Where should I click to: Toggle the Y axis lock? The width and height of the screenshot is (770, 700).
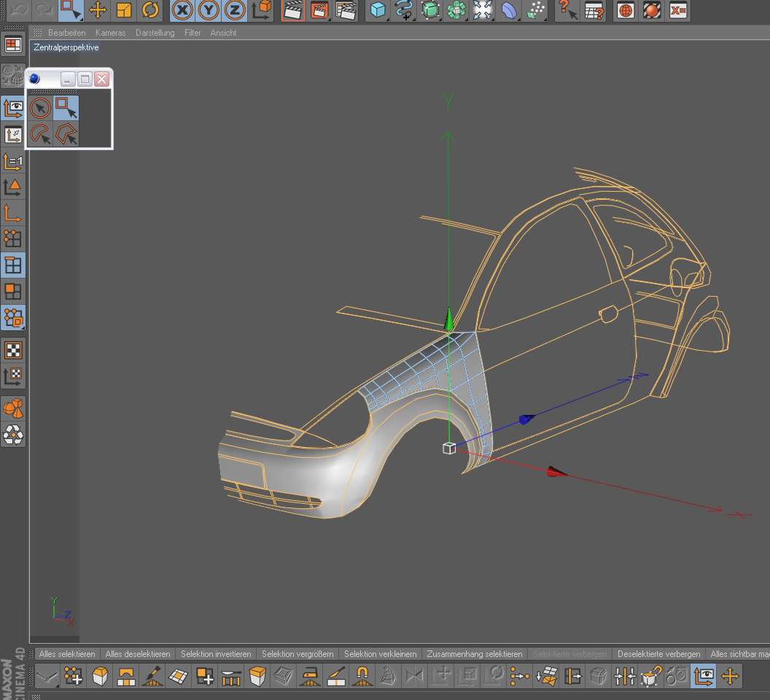(209, 10)
